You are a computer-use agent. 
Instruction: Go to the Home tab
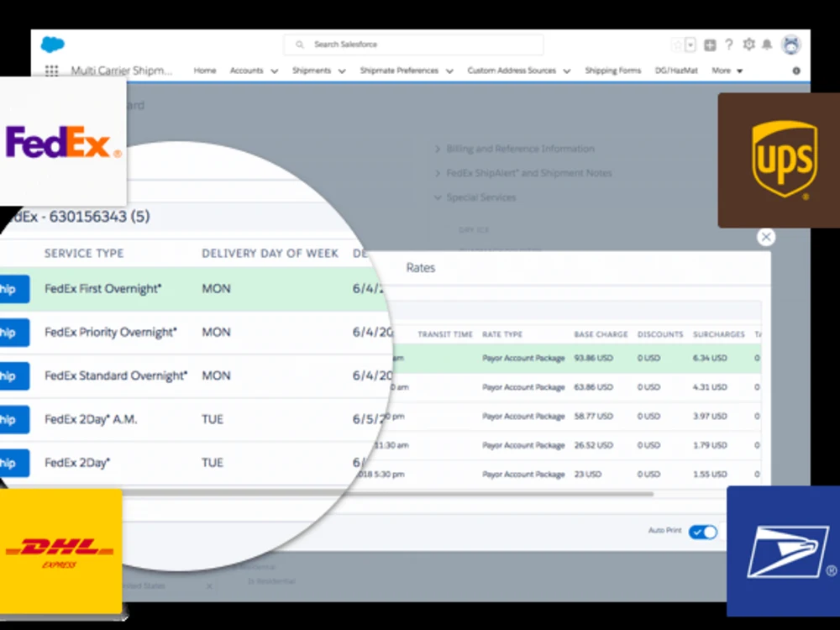tap(205, 71)
